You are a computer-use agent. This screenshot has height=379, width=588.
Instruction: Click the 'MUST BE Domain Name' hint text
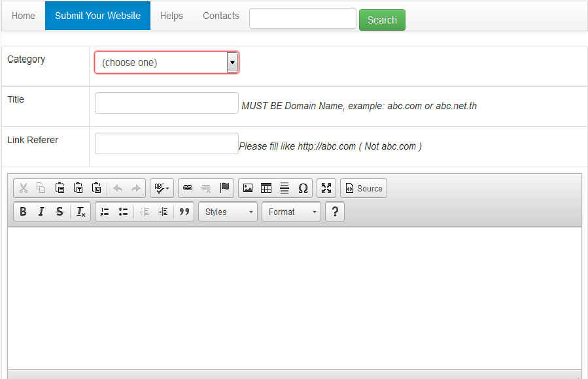(359, 106)
